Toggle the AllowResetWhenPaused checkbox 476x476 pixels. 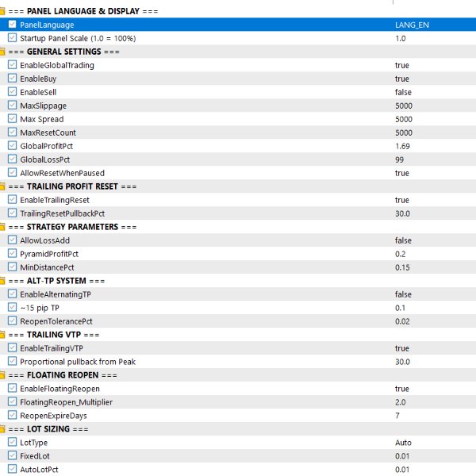click(x=12, y=172)
